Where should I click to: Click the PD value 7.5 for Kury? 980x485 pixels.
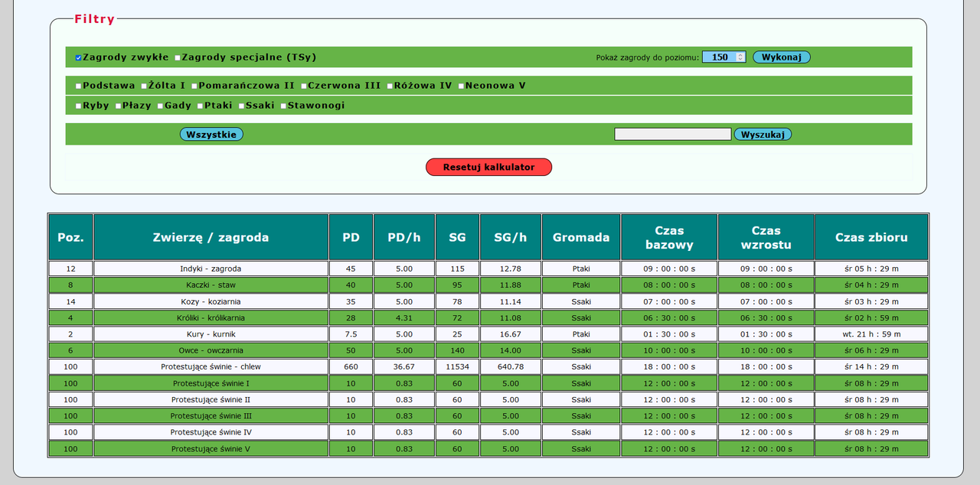click(x=351, y=334)
